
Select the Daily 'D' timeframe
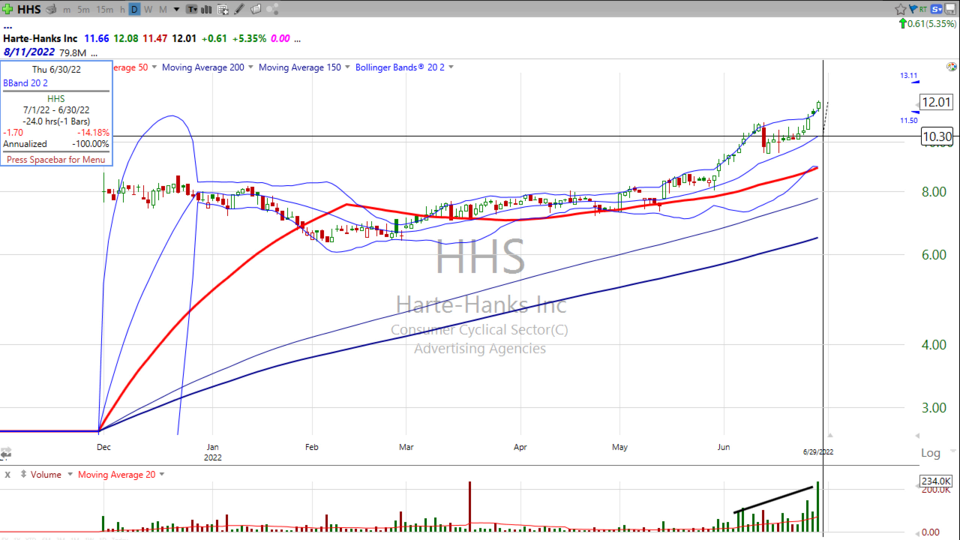click(135, 9)
